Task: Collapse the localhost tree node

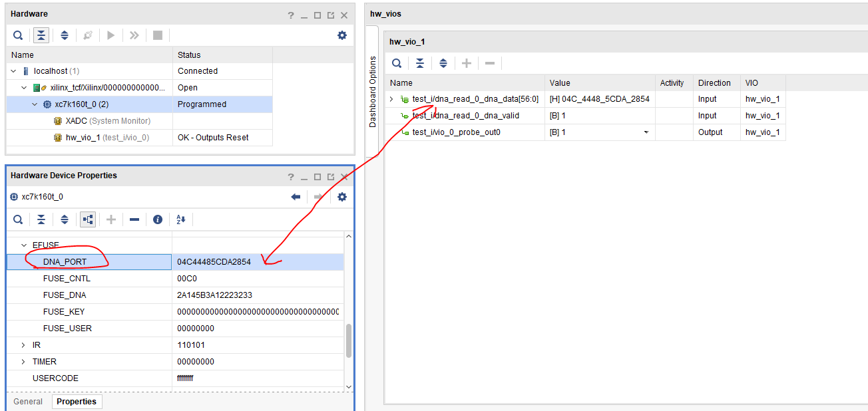Action: 14,71
